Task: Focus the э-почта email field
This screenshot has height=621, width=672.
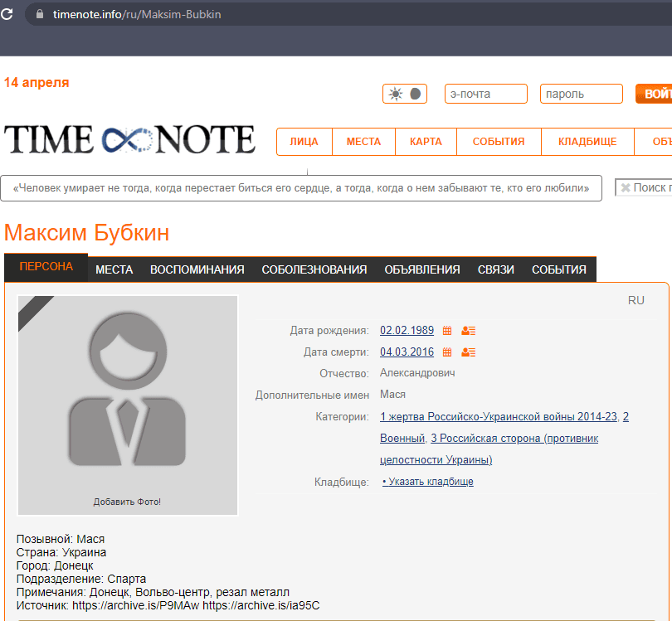Action: tap(486, 94)
